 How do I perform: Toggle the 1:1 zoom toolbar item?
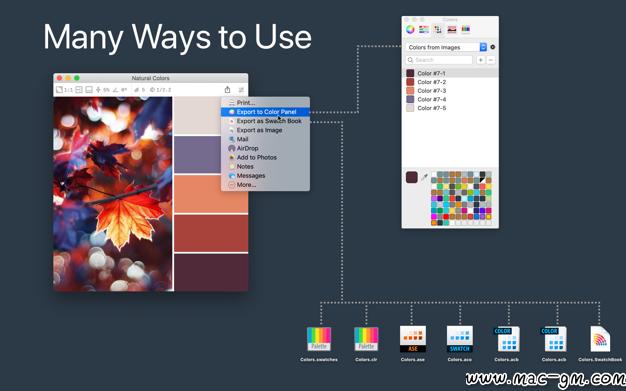coord(64,89)
